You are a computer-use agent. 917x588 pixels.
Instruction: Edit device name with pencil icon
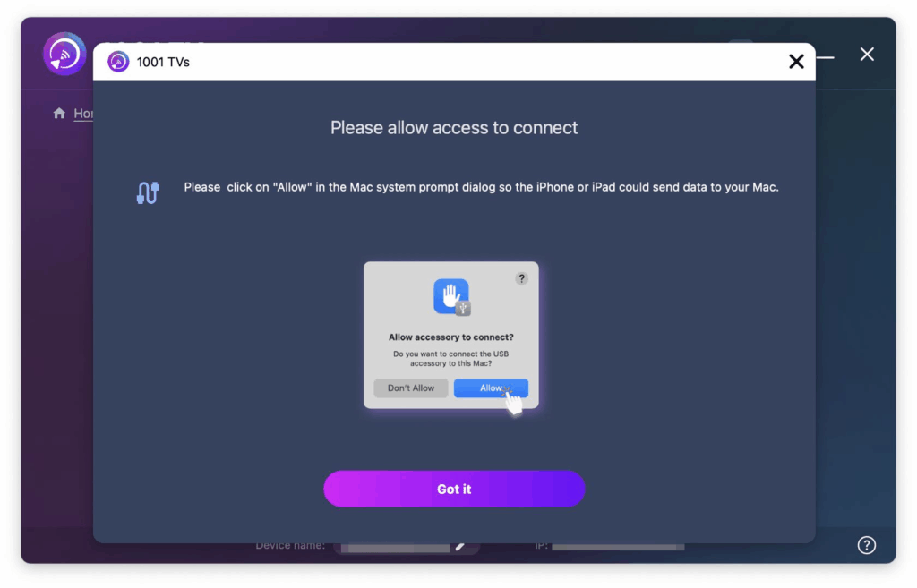pos(461,546)
